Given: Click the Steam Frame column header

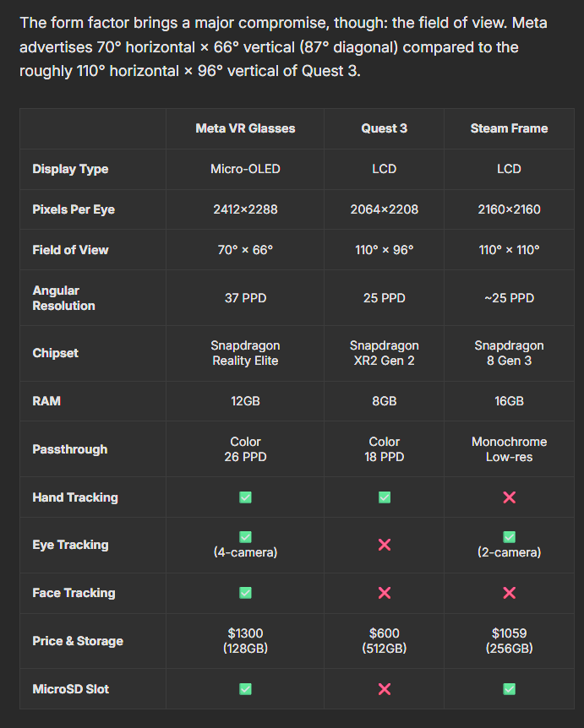Looking at the screenshot, I should click(x=509, y=128).
